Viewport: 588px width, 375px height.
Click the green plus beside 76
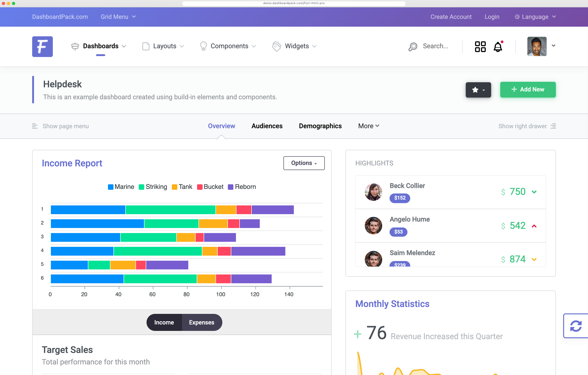pos(357,334)
